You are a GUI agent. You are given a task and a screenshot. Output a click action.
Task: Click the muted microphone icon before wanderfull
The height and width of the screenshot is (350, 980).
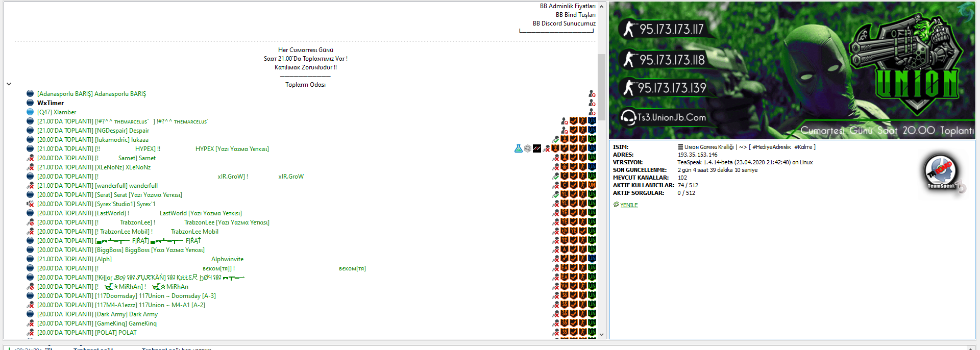(30, 186)
